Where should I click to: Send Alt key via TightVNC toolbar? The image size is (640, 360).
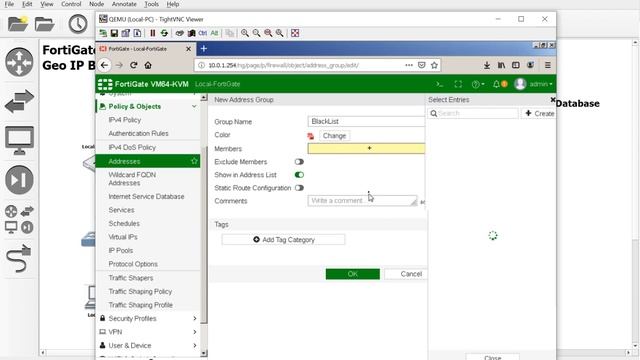tap(214, 33)
